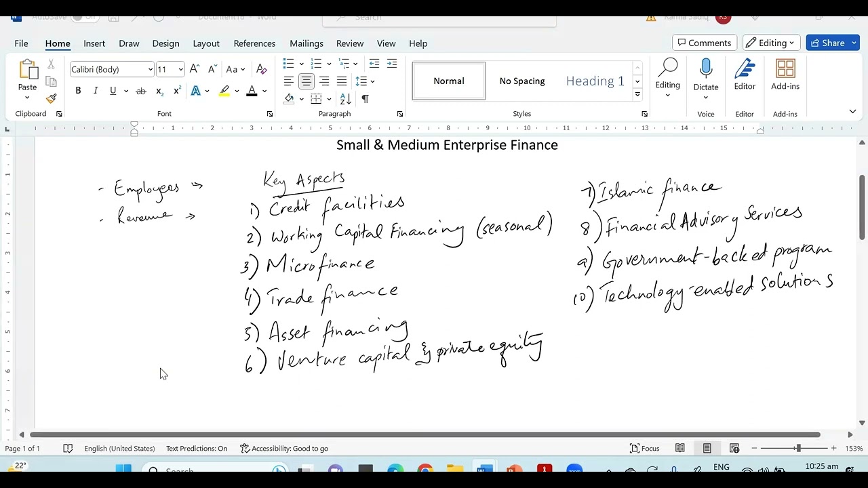The height and width of the screenshot is (488, 868).
Task: Open line spacing dropdown
Action: click(365, 81)
